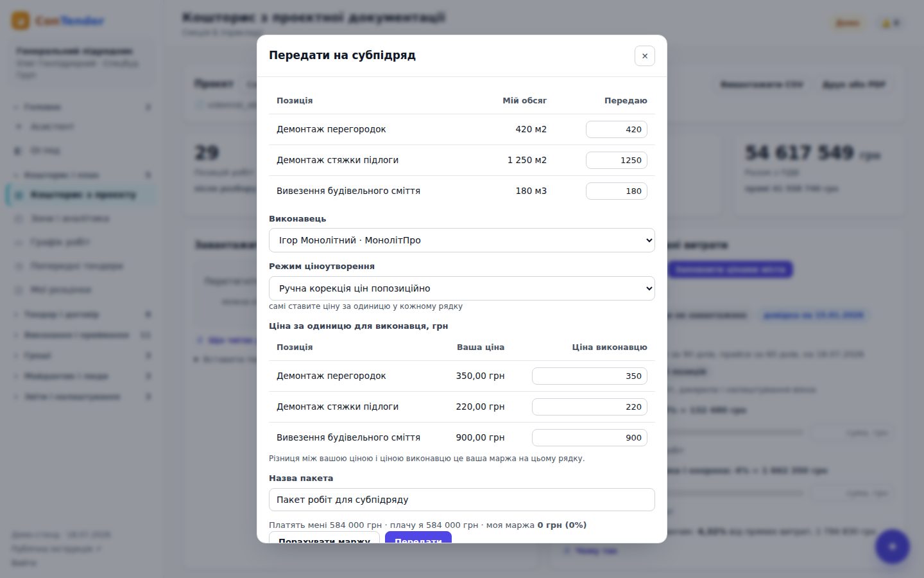Click the '220,00 грн' own price
The height and width of the screenshot is (578, 924).
tap(481, 407)
